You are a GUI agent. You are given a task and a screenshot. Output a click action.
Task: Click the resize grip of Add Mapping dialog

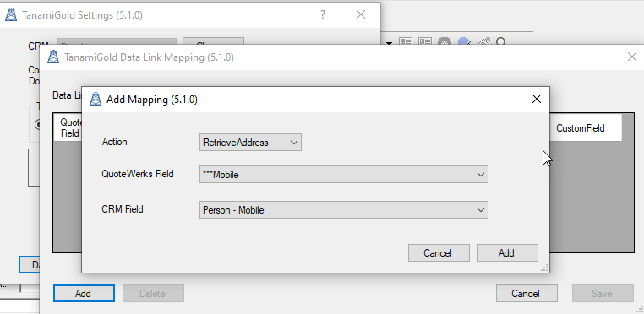(544, 268)
